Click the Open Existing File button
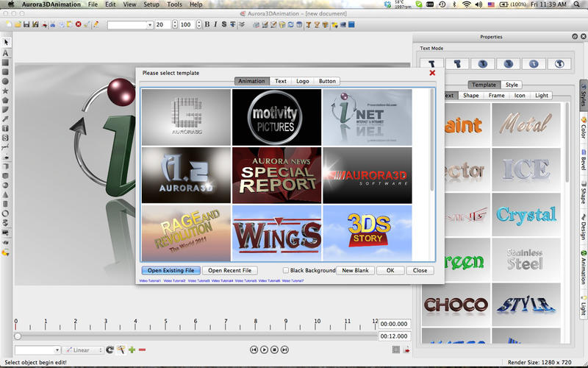Screen dimensions: 588x368 point(170,271)
